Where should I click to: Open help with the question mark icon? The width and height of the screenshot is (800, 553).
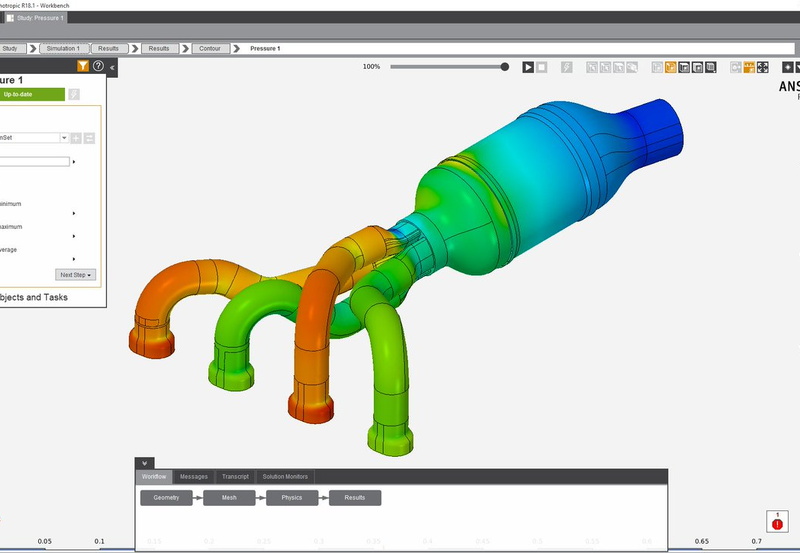point(98,67)
